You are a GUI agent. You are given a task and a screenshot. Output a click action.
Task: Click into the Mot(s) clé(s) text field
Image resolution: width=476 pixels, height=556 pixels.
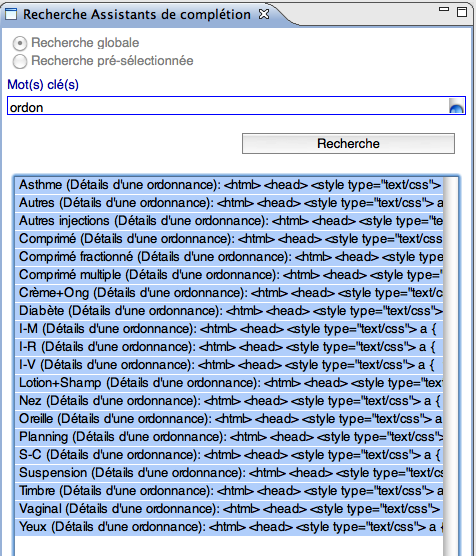tap(236, 106)
